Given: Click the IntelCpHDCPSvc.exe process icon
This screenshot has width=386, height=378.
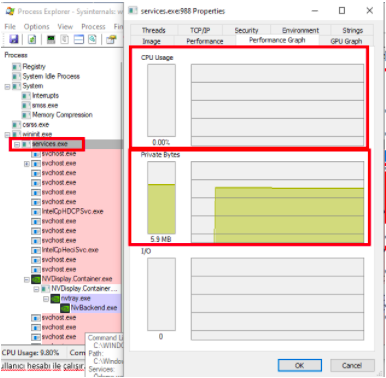Looking at the screenshot, I should (36, 211).
